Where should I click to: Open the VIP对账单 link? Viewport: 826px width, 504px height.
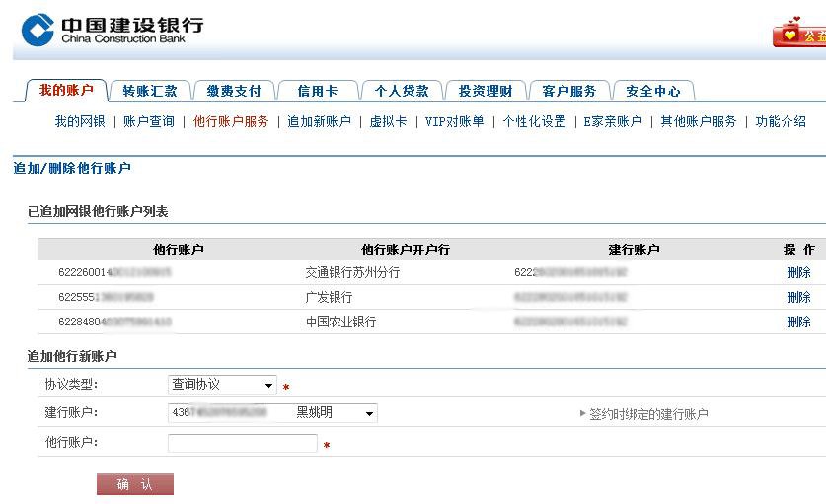click(x=455, y=121)
